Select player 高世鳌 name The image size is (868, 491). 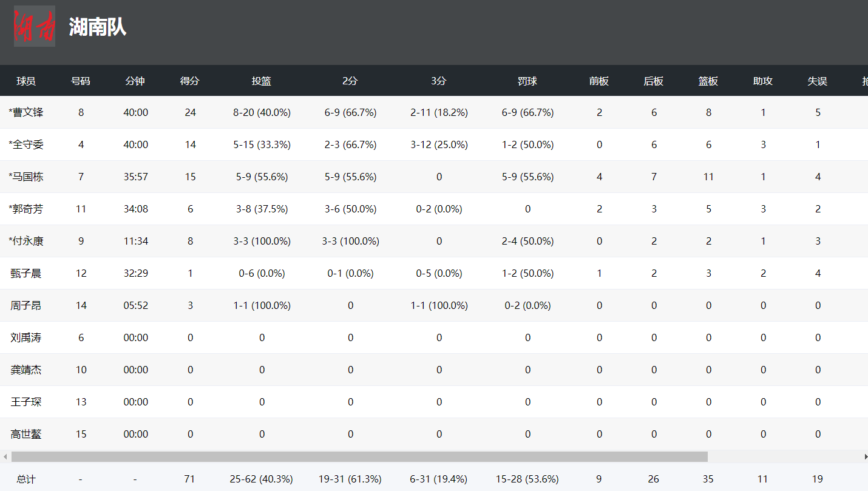click(x=26, y=434)
